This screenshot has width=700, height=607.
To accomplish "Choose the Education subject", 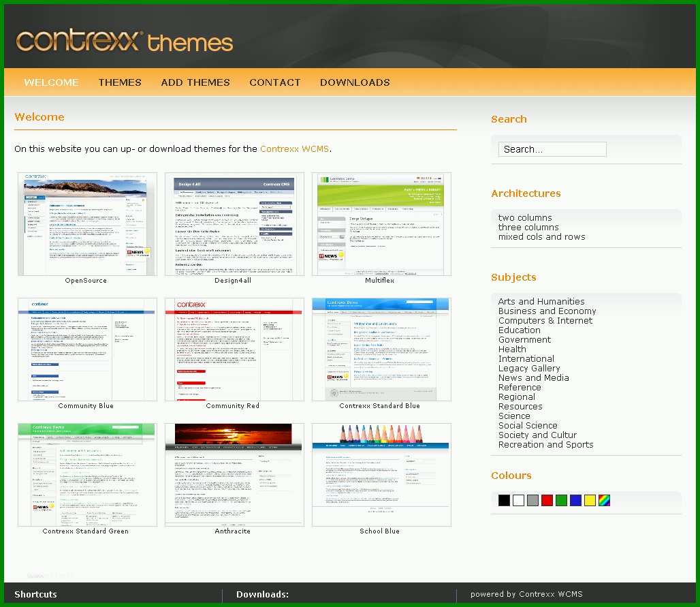I will tap(519, 330).
